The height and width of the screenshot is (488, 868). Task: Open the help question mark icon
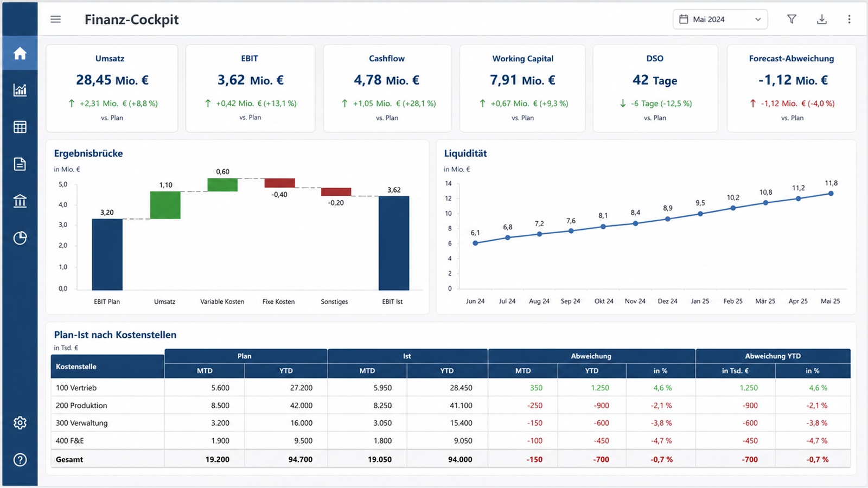click(x=20, y=460)
